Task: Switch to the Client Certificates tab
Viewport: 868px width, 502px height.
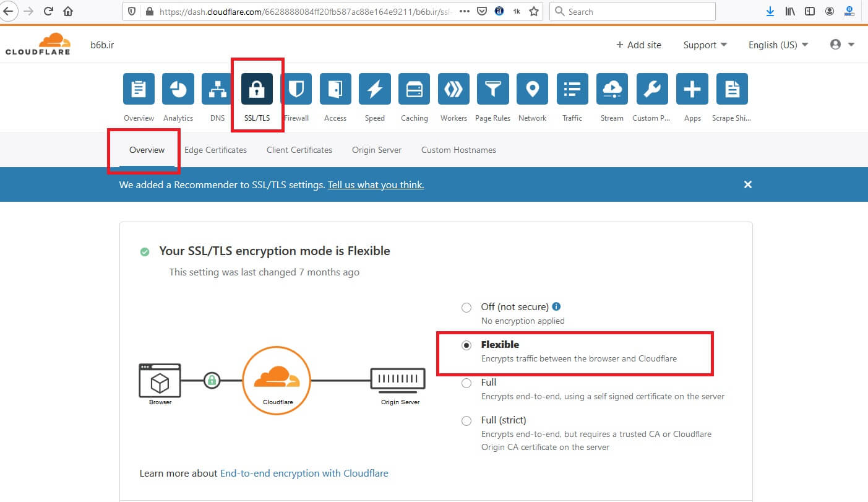Action: tap(299, 150)
